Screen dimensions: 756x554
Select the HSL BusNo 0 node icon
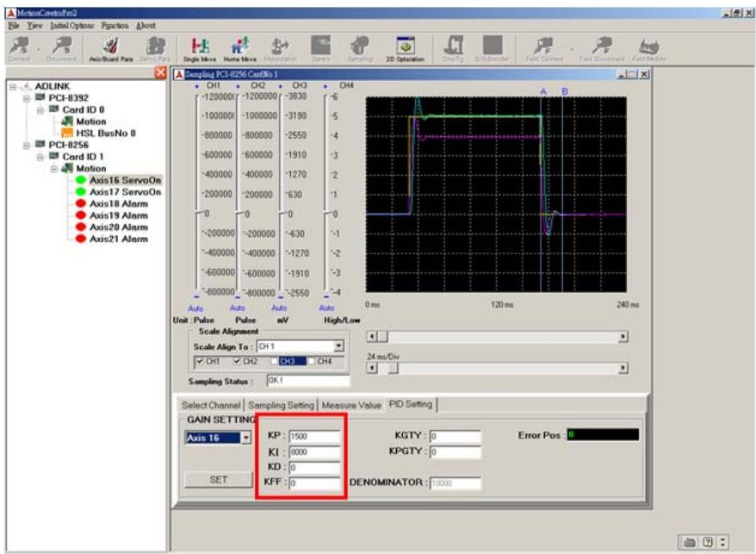(x=67, y=133)
